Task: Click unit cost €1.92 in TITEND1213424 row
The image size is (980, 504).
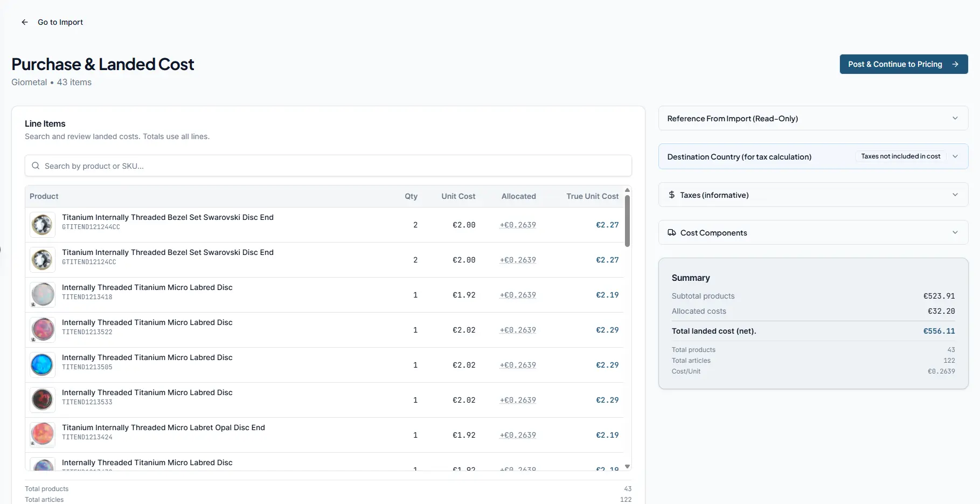Action: point(464,435)
